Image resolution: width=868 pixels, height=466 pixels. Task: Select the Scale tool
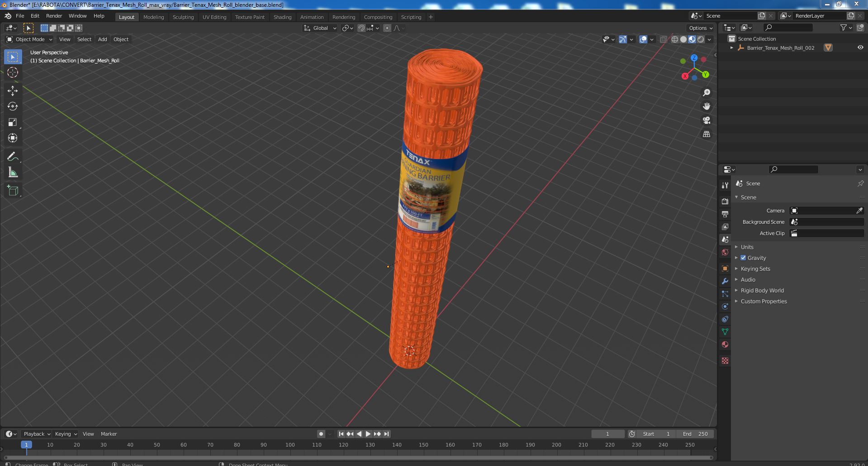point(13,122)
